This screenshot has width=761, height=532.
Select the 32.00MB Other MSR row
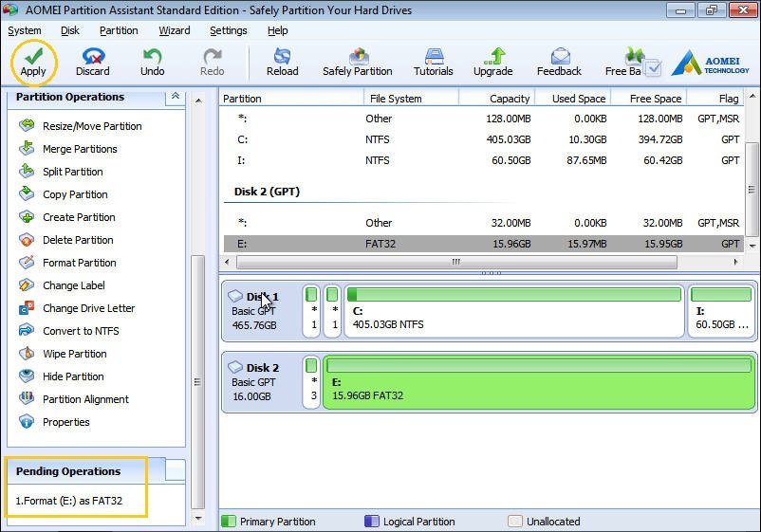483,223
